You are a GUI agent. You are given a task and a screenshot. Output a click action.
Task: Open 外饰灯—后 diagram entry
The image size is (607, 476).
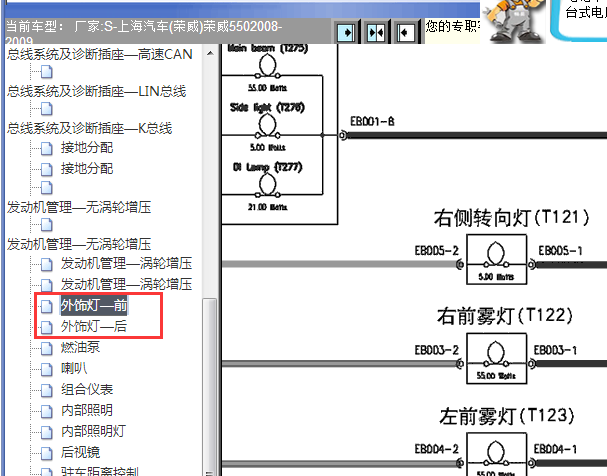(94, 327)
